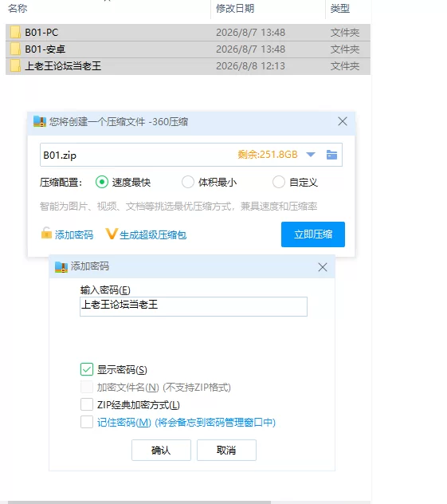The width and height of the screenshot is (447, 504).
Task: Select the 体积最小 compression option
Action: tap(188, 182)
